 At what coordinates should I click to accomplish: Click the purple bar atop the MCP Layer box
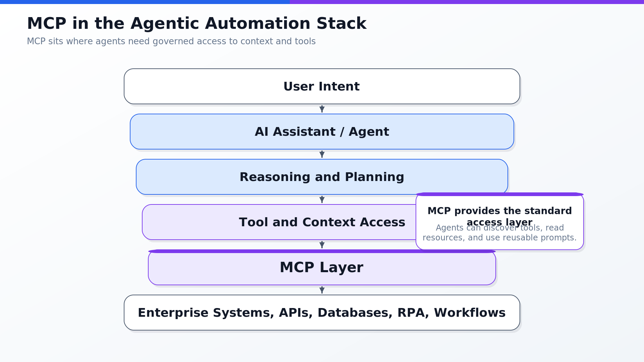coord(322,251)
